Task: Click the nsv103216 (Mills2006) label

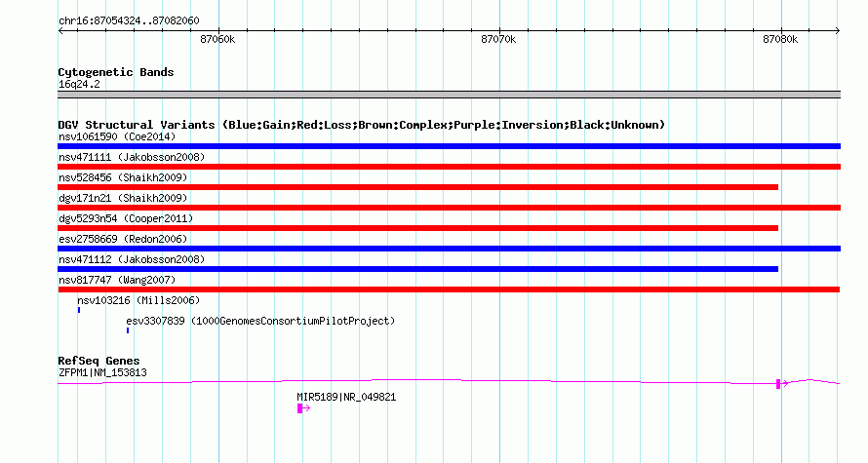Action: [x=138, y=300]
